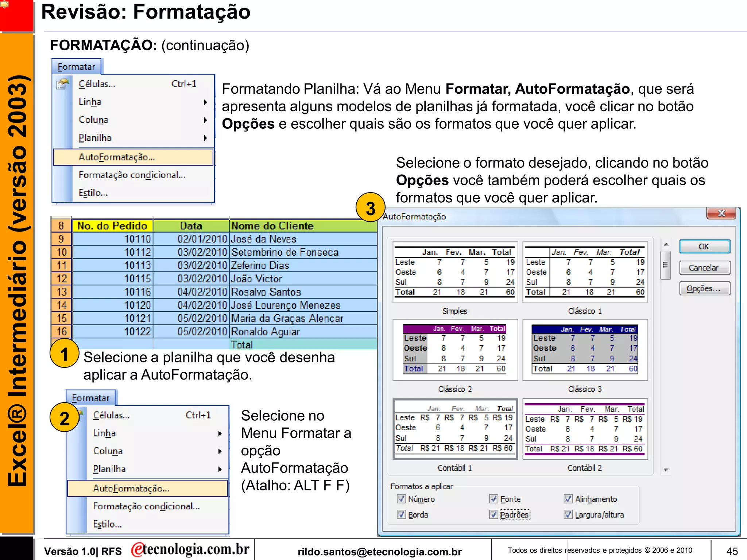Select row header 16 in the spreadsheet

pos(61,331)
